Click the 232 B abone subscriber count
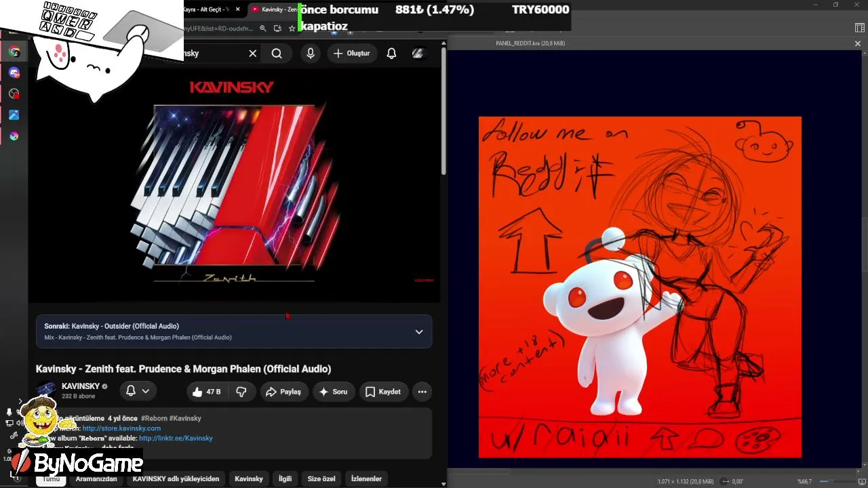Image resolution: width=868 pixels, height=488 pixels. pyautogui.click(x=80, y=396)
